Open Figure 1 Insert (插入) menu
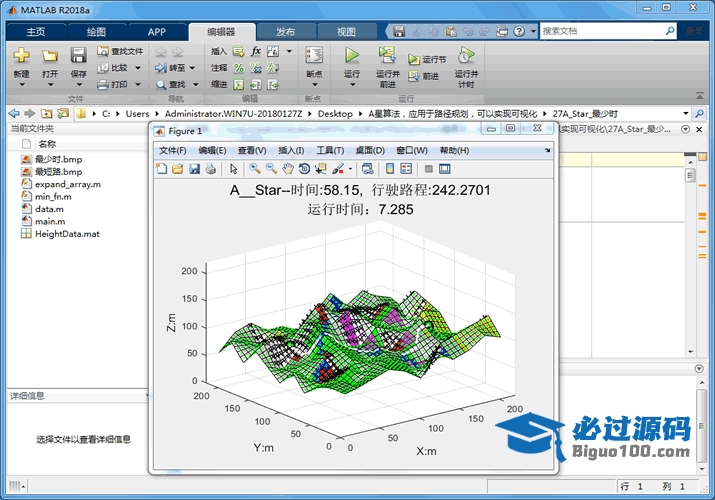 (291, 150)
